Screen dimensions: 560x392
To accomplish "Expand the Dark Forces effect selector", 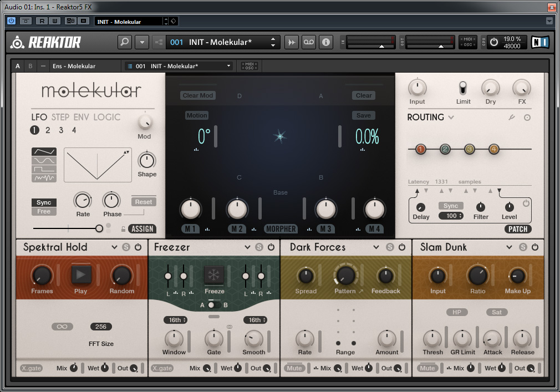I will tap(376, 247).
